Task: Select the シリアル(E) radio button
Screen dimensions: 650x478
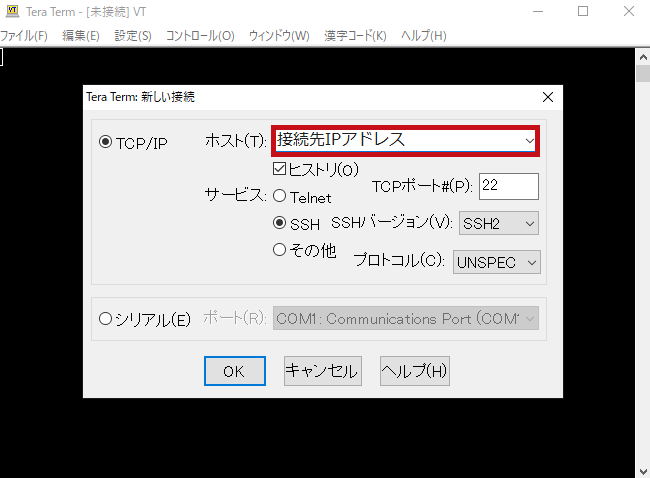Action: coord(105,319)
